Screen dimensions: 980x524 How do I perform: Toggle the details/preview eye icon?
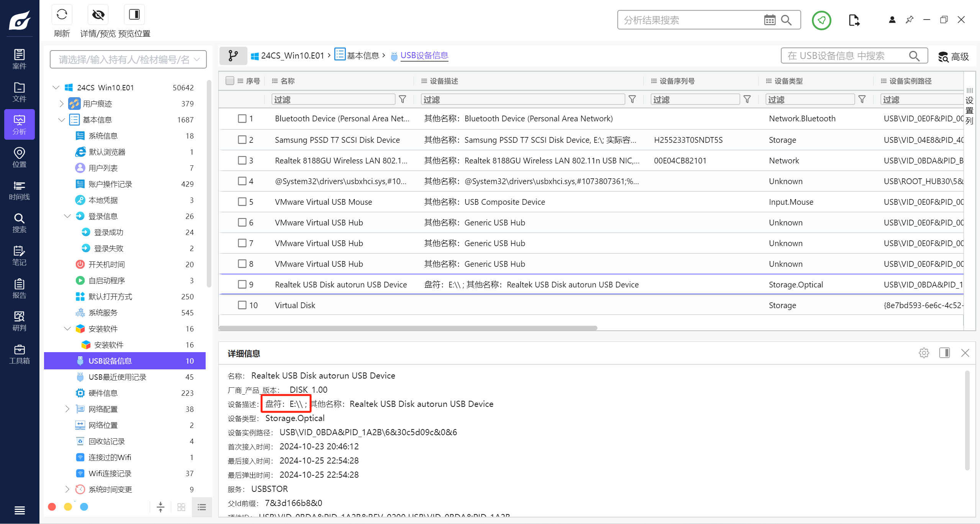[x=98, y=15]
